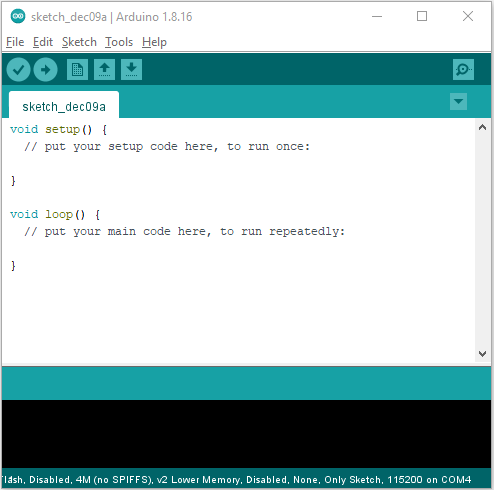The width and height of the screenshot is (494, 490).
Task: Expand the tab options dropdown arrow
Action: pyautogui.click(x=458, y=101)
